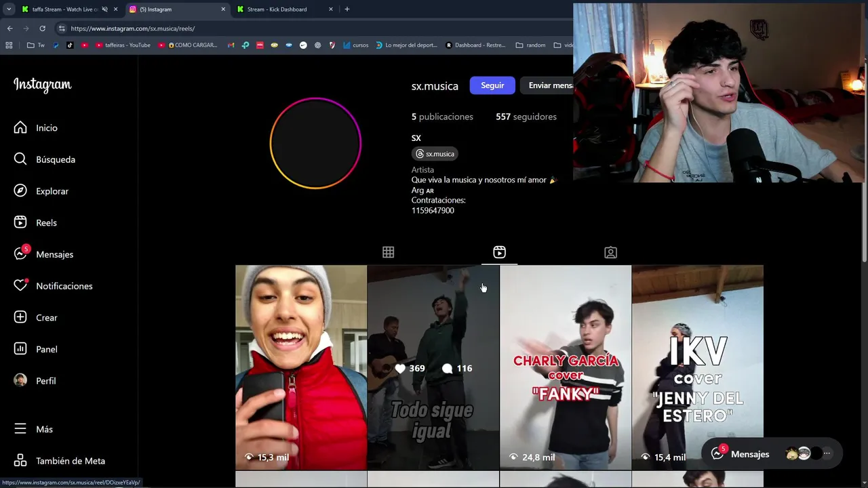The height and width of the screenshot is (488, 868).
Task: Switch to taffa Stream Kick tab
Action: coord(64,9)
